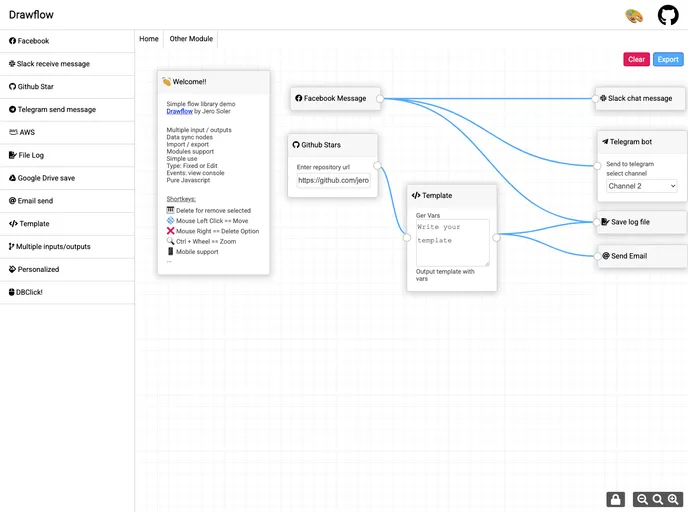Toggle the editor lock icon
Screen dimensions: 688x512
(x=616, y=499)
